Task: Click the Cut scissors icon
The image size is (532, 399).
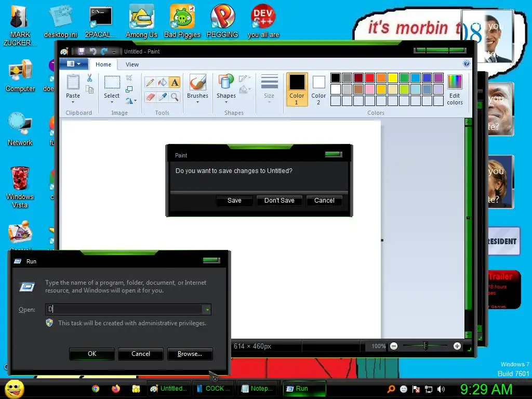Action: pos(89,78)
